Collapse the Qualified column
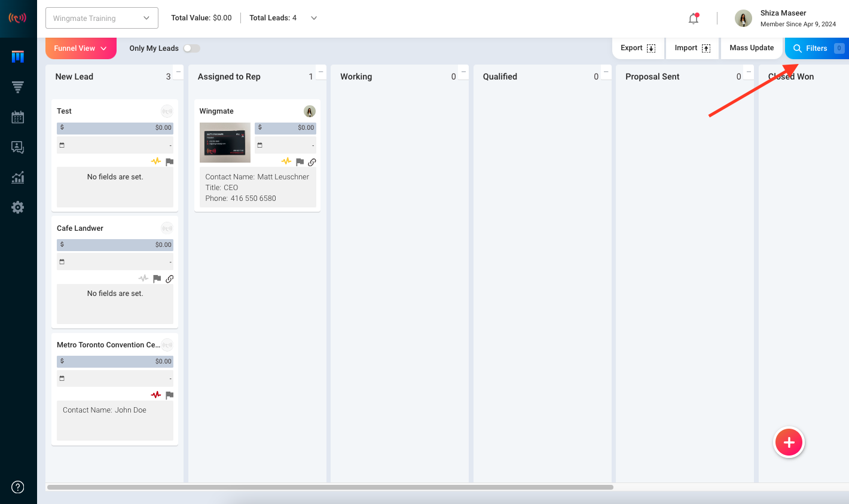849x504 pixels. 606,72
